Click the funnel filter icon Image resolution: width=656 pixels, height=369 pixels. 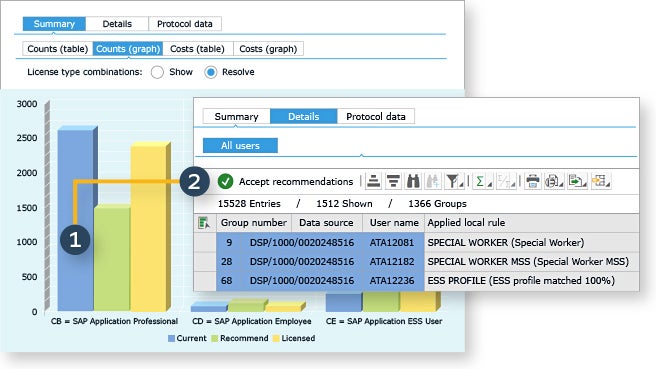coord(454,181)
